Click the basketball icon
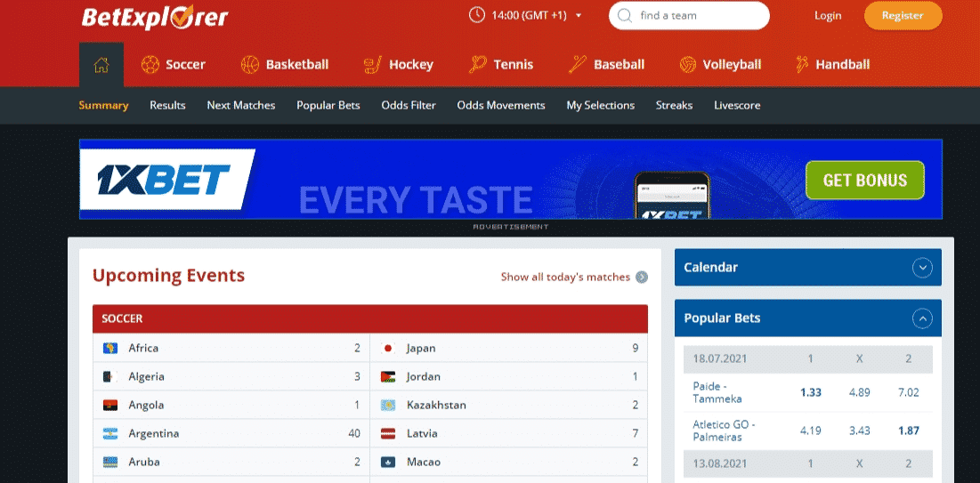The image size is (980, 483). point(250,64)
